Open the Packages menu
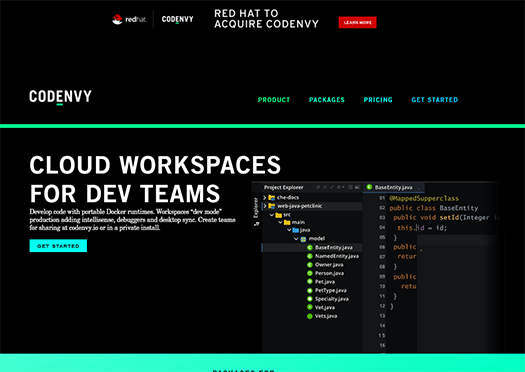Image resolution: width=525 pixels, height=372 pixels. point(327,100)
